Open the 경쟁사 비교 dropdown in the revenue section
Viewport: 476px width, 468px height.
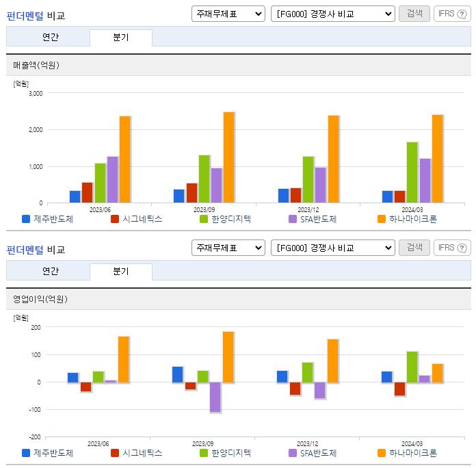click(x=332, y=14)
